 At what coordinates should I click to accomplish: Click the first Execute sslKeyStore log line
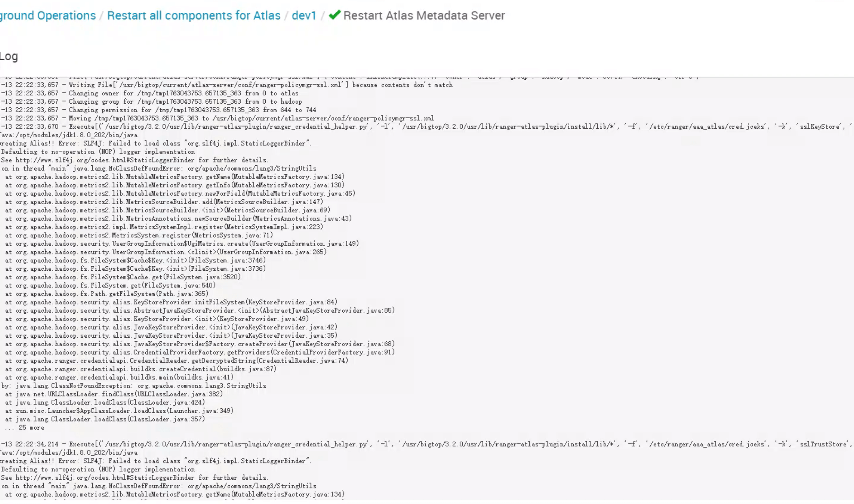point(416,127)
